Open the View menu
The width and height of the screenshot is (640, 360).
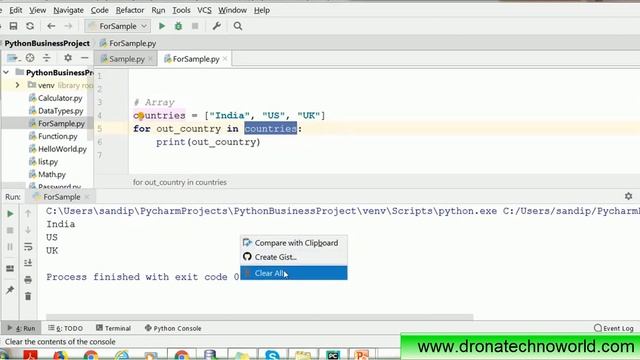coord(38,10)
